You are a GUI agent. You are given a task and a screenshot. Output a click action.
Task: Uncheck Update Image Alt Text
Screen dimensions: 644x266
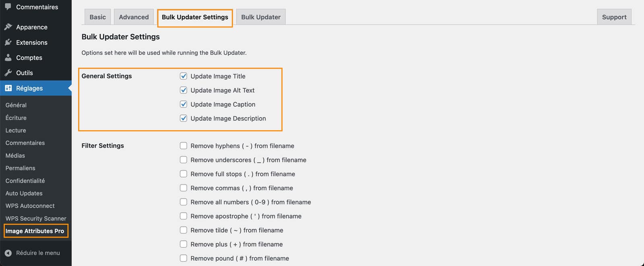tap(184, 90)
